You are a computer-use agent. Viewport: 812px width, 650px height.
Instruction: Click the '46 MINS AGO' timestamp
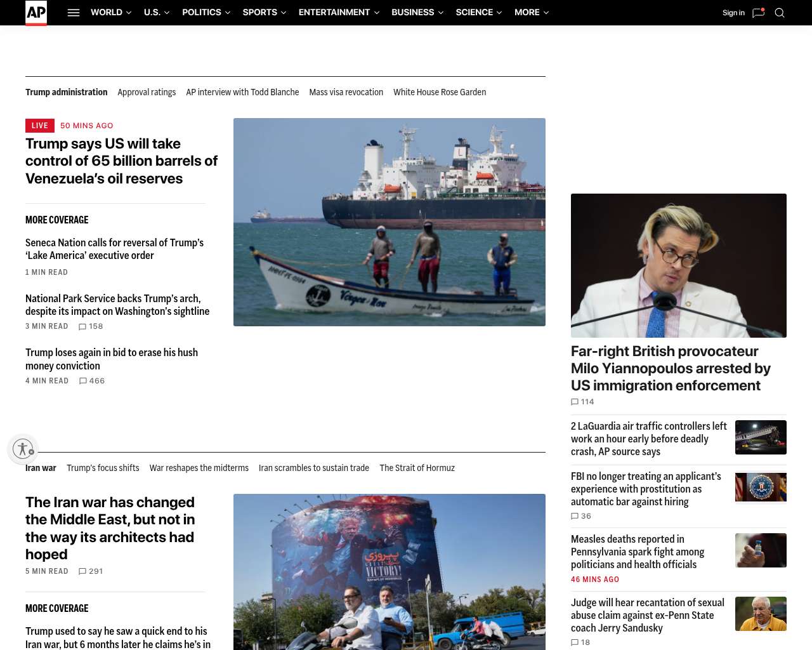595,580
